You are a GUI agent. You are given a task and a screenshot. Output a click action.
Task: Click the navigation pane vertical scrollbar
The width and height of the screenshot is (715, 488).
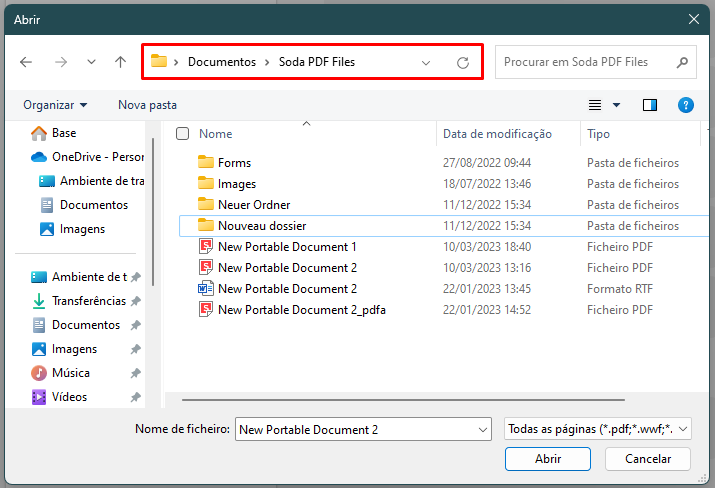click(x=153, y=212)
